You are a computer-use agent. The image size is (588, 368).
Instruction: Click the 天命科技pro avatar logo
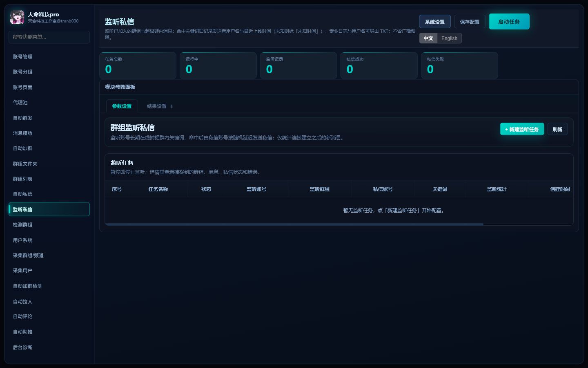point(17,17)
